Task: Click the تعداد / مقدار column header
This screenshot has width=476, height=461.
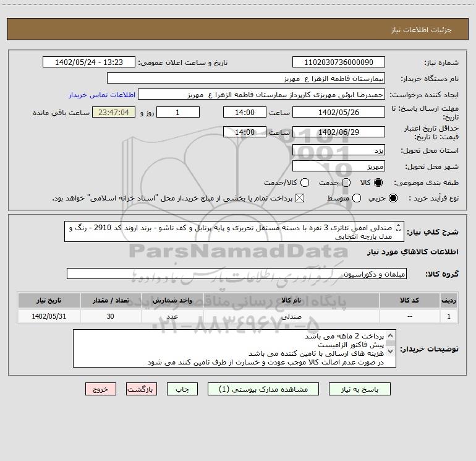Action: click(x=111, y=300)
